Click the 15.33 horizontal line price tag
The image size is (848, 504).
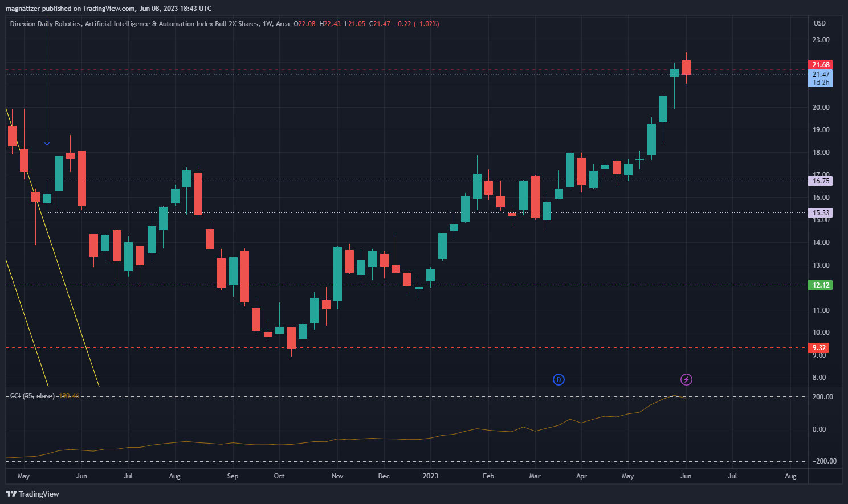[820, 213]
